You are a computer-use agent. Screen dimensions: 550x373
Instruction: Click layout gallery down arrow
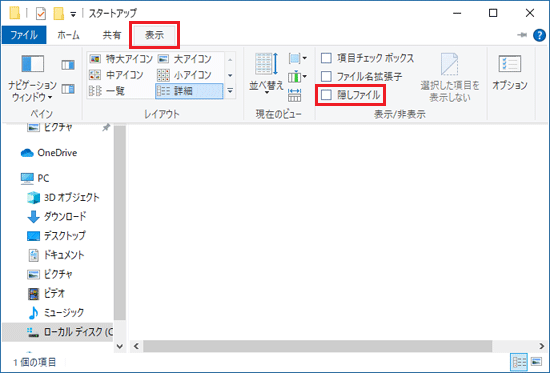pyautogui.click(x=230, y=75)
